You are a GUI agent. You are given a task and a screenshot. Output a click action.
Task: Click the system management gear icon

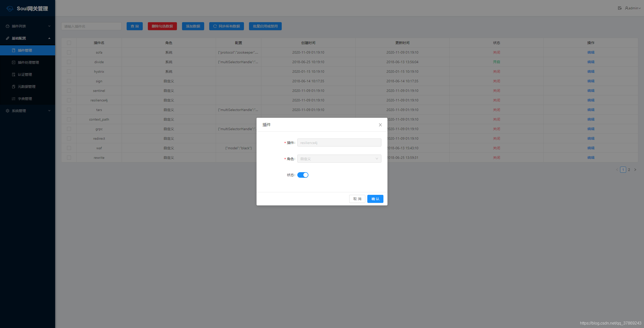[8, 111]
